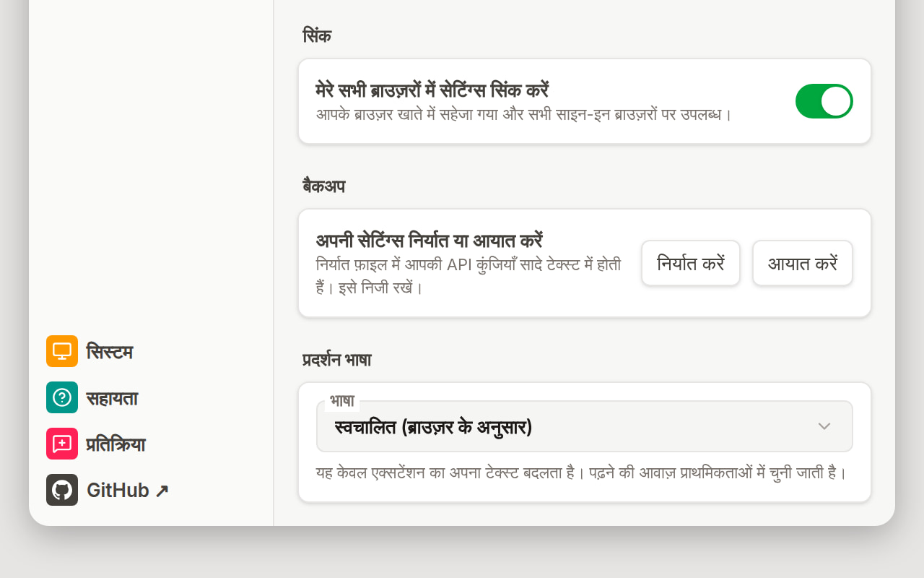Click the निर्यात करें button
The width and height of the screenshot is (924, 578).
point(691,263)
